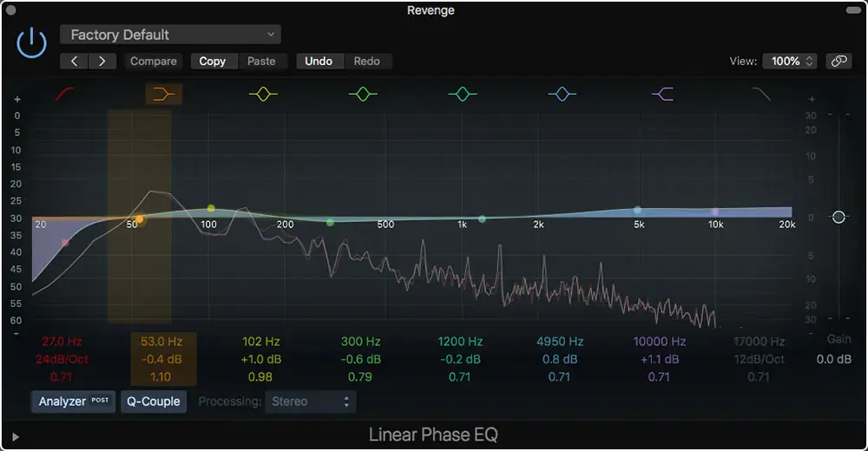Click the link icon beside View percentage
This screenshot has width=868, height=451.
coord(838,62)
